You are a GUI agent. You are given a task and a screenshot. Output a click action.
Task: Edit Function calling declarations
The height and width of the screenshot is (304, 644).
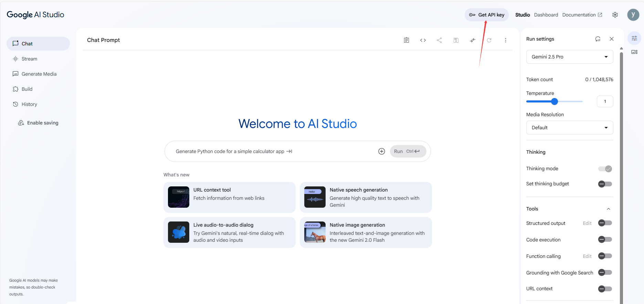587,256
